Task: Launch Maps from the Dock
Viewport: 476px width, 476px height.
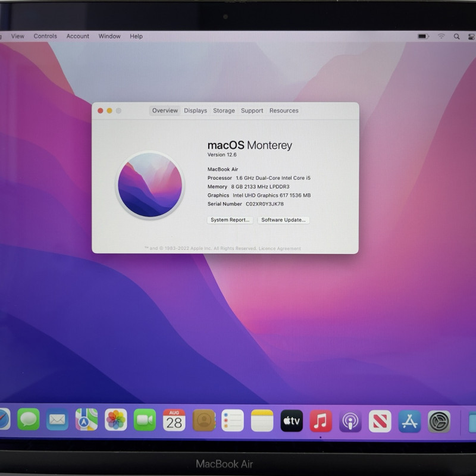Action: pyautogui.click(x=86, y=419)
